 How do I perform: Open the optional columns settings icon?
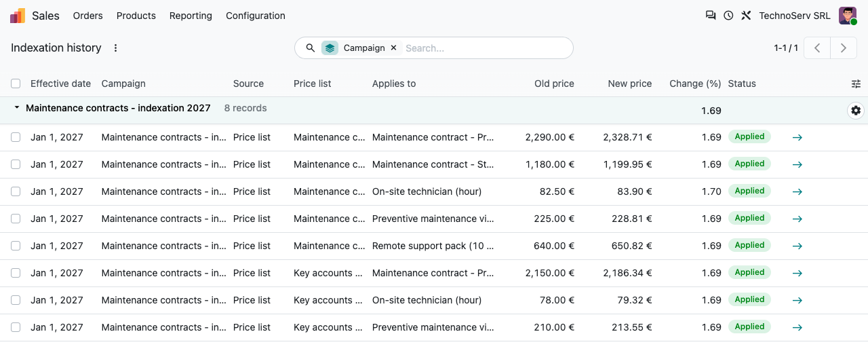[856, 83]
